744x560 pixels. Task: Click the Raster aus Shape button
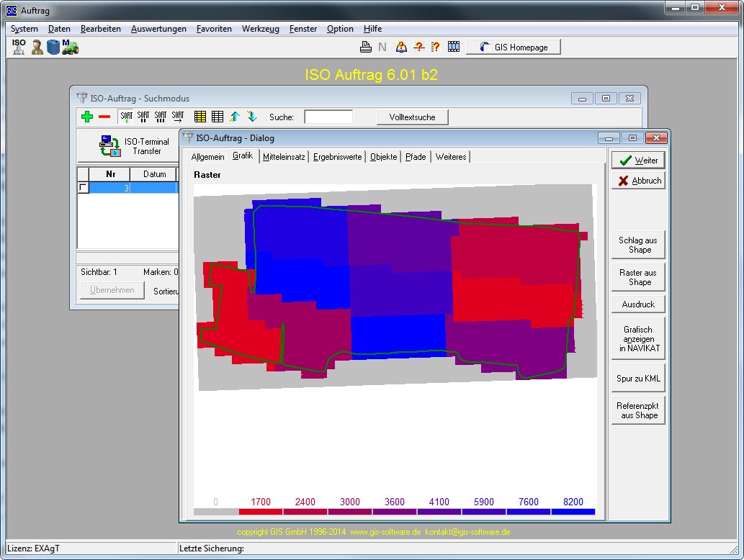tap(638, 277)
